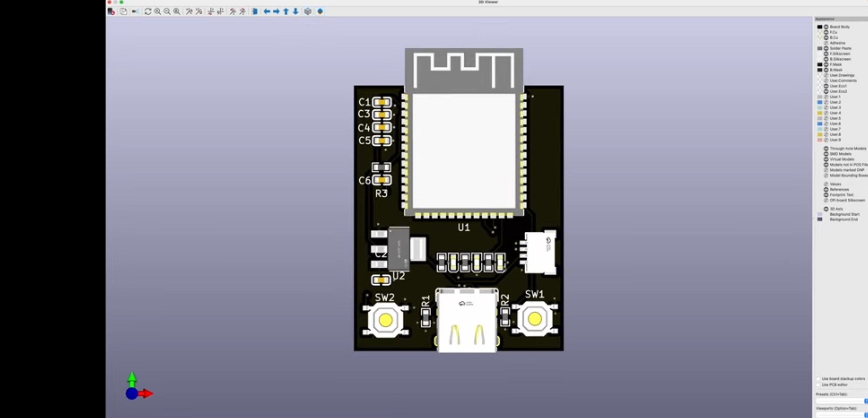Click the USB-C connector on board
This screenshot has width=868, height=418.
[x=467, y=320]
